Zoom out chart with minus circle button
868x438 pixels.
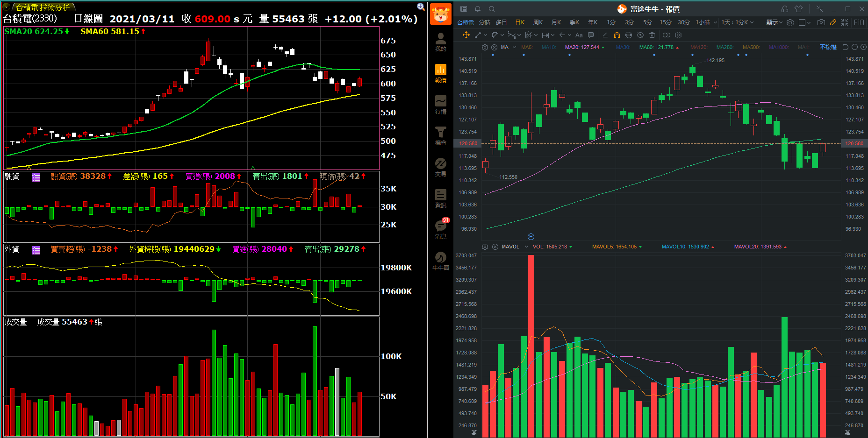[x=854, y=47]
